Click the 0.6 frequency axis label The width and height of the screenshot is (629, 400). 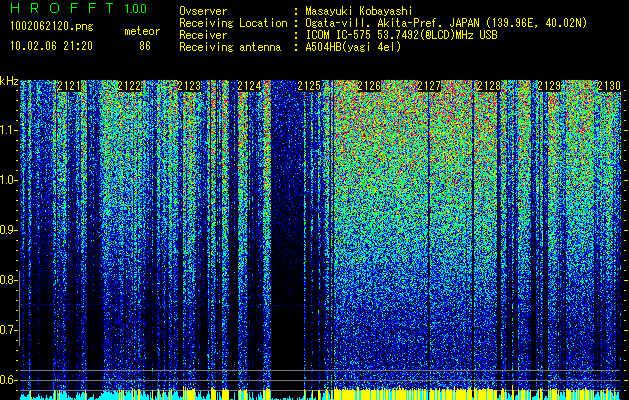point(8,380)
